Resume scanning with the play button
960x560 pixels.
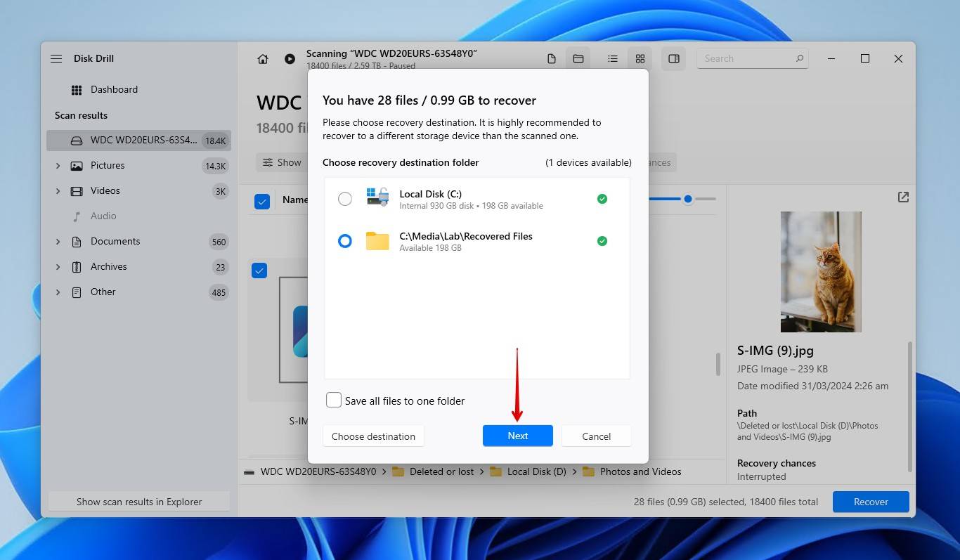(290, 59)
